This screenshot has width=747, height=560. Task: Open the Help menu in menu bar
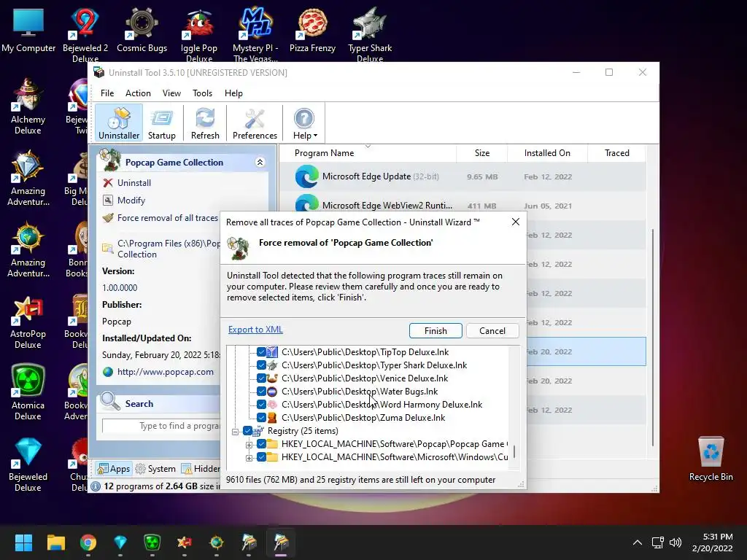click(x=233, y=93)
